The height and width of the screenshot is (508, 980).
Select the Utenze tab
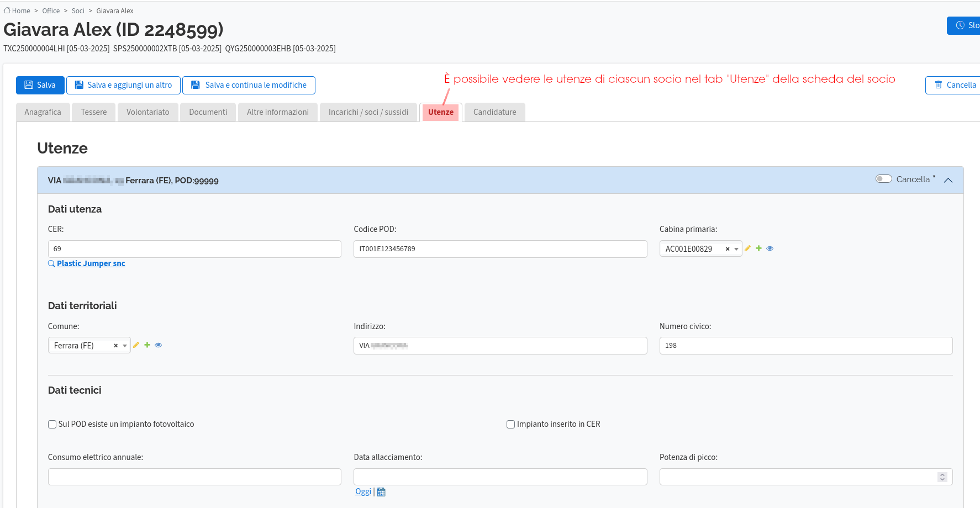coord(441,112)
